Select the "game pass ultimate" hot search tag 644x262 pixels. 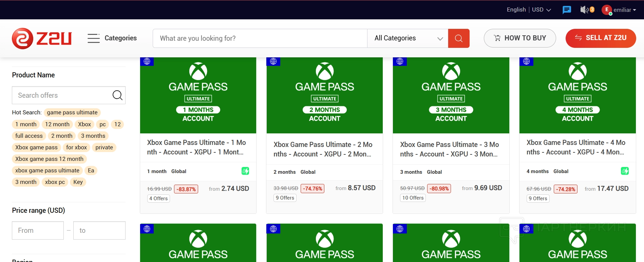(x=72, y=113)
